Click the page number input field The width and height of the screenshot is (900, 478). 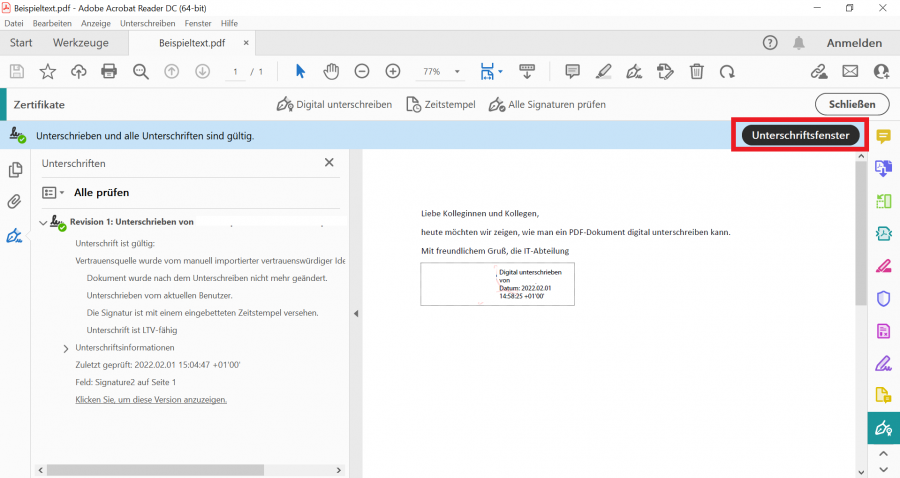236,72
